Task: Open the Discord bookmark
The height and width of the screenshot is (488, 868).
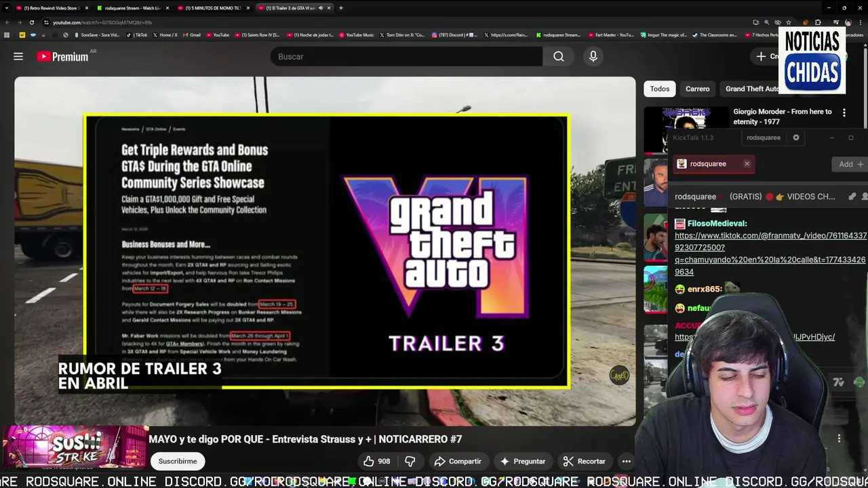Action: pyautogui.click(x=454, y=35)
